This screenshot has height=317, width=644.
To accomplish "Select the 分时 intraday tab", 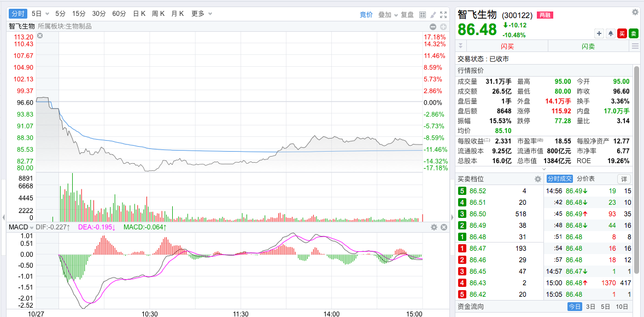I will 17,14.
